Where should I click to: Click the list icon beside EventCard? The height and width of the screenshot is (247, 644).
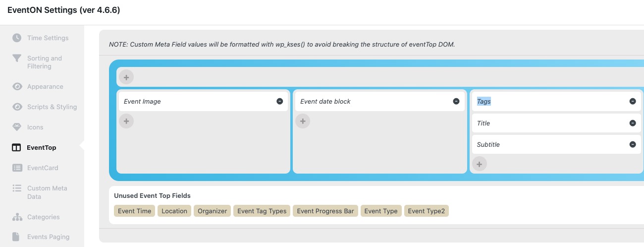pos(17,168)
